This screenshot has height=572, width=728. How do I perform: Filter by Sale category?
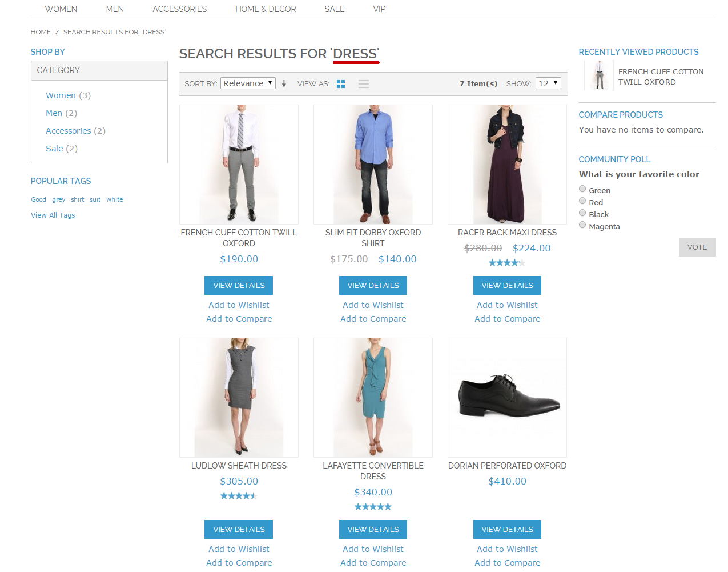click(54, 149)
